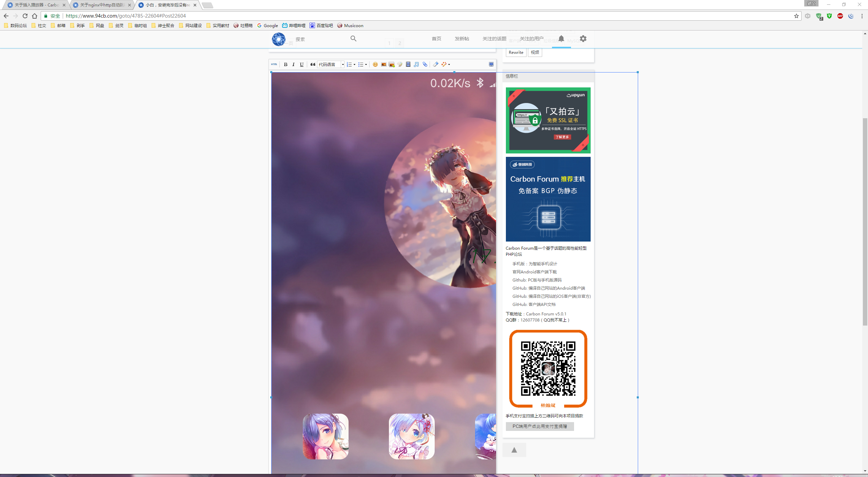Attach a file with paperclip icon

click(x=425, y=64)
